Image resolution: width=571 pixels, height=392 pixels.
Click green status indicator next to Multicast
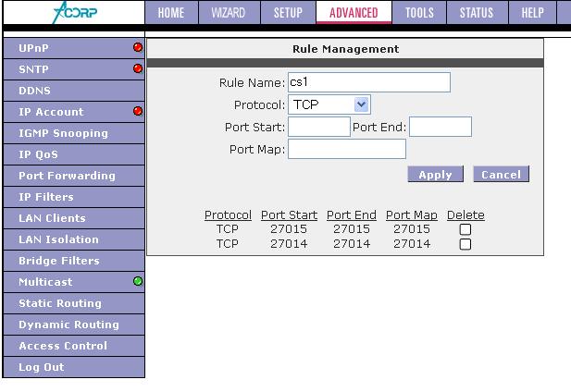point(138,281)
